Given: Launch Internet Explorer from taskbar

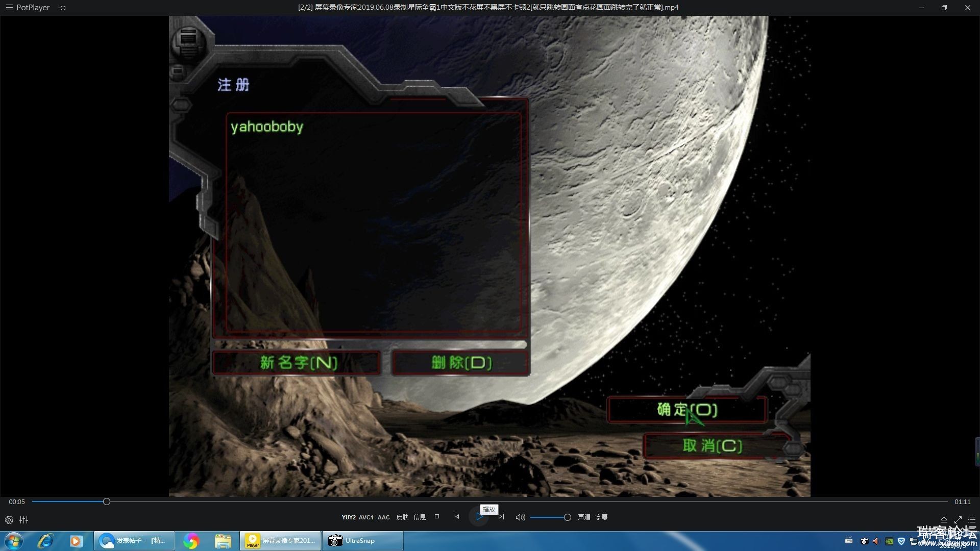Looking at the screenshot, I should [x=45, y=541].
